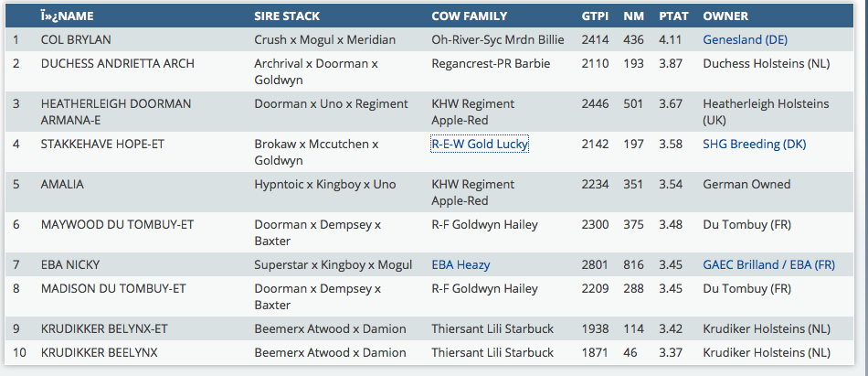Sort by the PTAT column header
Screen dimensions: 868x376
pyautogui.click(x=673, y=16)
